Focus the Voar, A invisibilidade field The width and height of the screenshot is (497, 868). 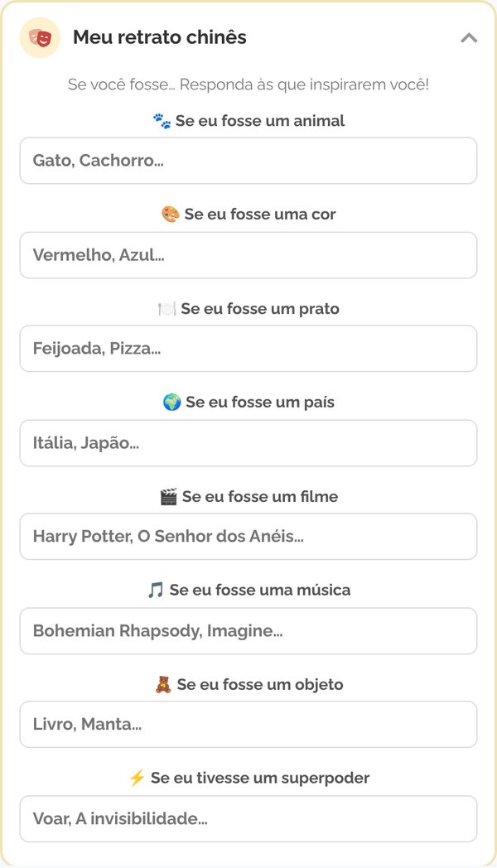click(248, 819)
